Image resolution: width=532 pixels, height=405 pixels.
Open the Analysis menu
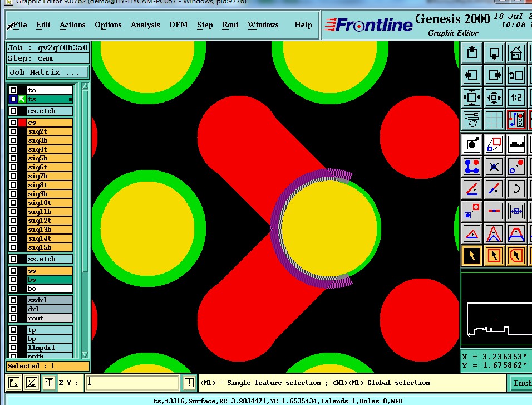pos(145,25)
